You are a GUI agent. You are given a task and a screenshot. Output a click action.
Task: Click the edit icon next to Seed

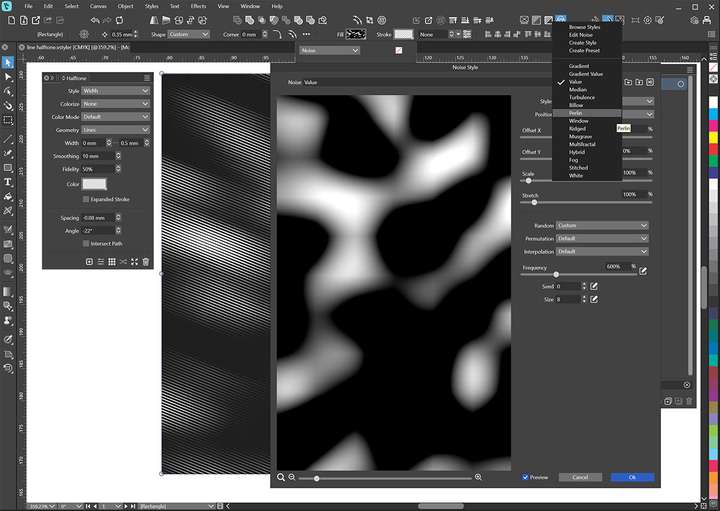594,286
